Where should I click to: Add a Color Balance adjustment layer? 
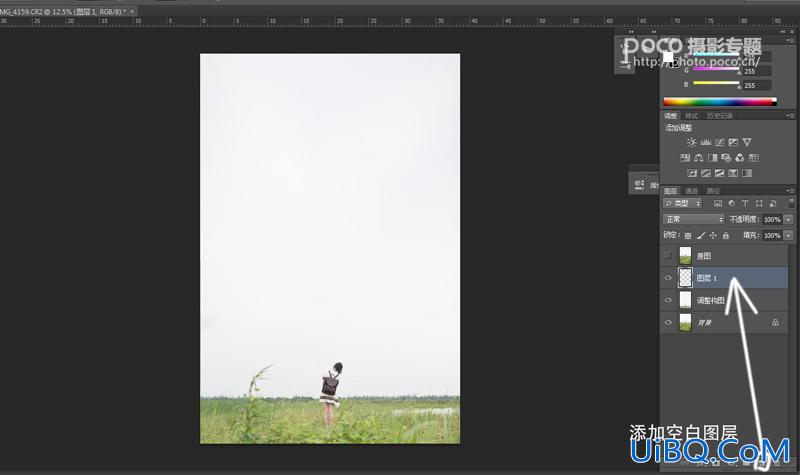pyautogui.click(x=699, y=158)
